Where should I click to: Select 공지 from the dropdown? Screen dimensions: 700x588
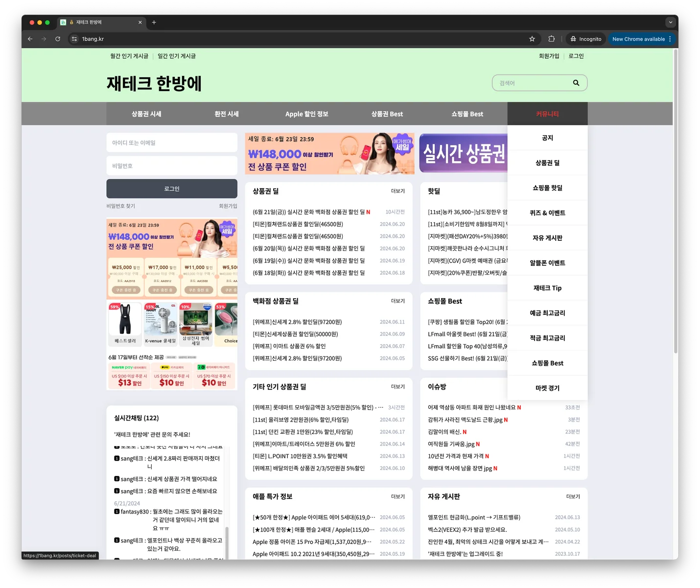click(x=547, y=138)
